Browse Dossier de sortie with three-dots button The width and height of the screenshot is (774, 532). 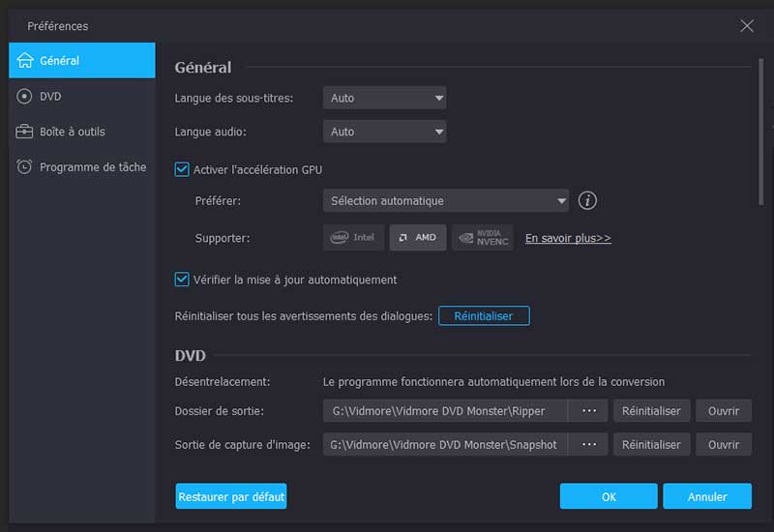[x=588, y=411]
